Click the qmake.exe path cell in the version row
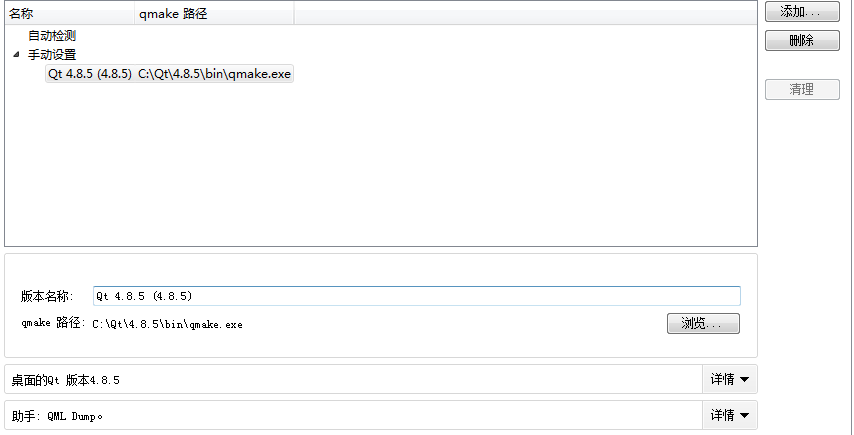The height and width of the screenshot is (435, 854). click(x=215, y=74)
